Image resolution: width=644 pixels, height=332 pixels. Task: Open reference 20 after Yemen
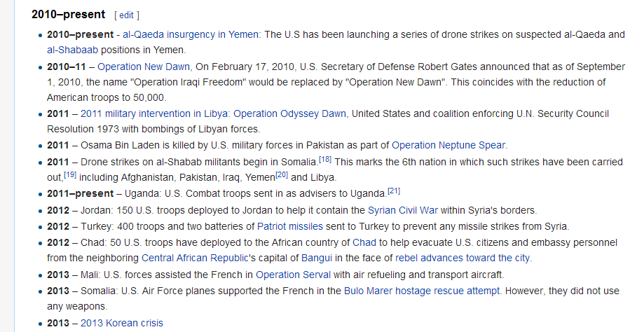tap(282, 175)
